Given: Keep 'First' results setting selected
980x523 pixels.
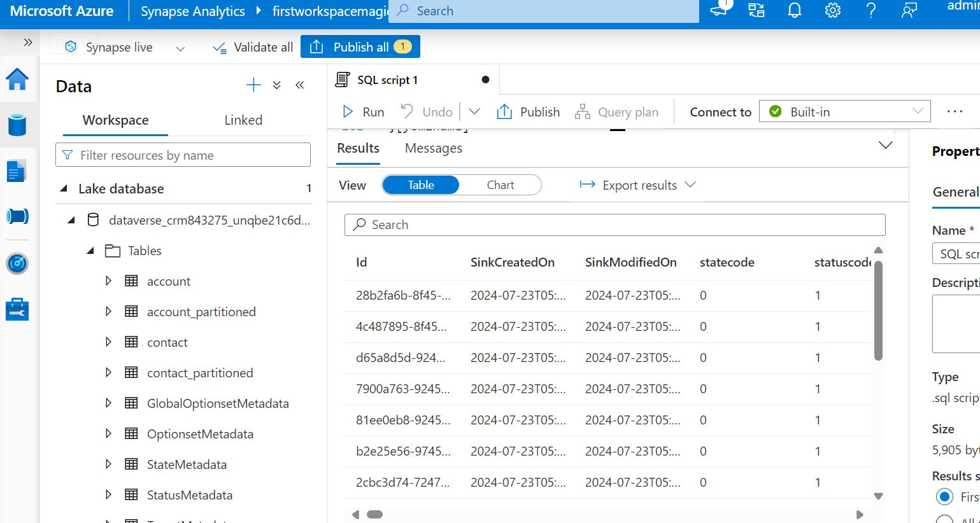Looking at the screenshot, I should [x=944, y=496].
